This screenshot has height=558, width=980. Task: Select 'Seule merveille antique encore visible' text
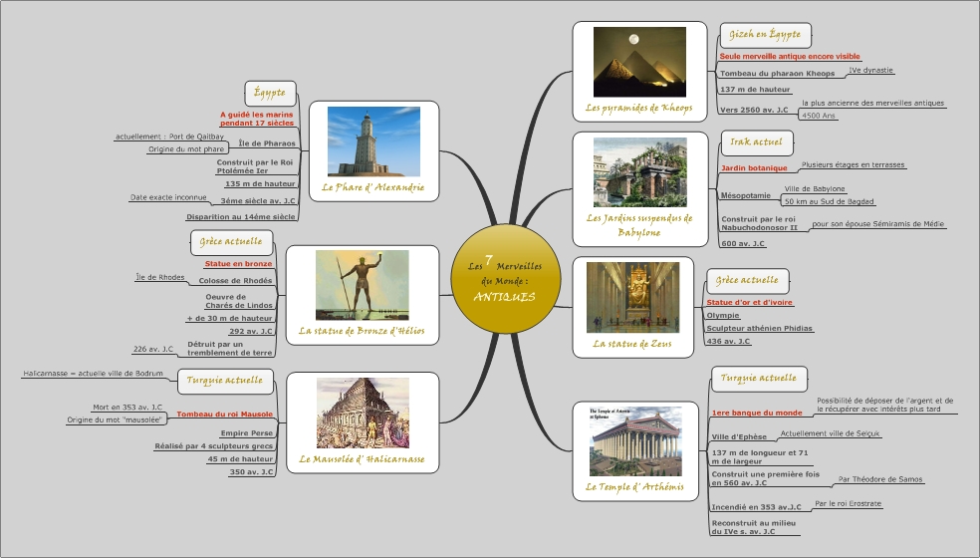pyautogui.click(x=790, y=57)
